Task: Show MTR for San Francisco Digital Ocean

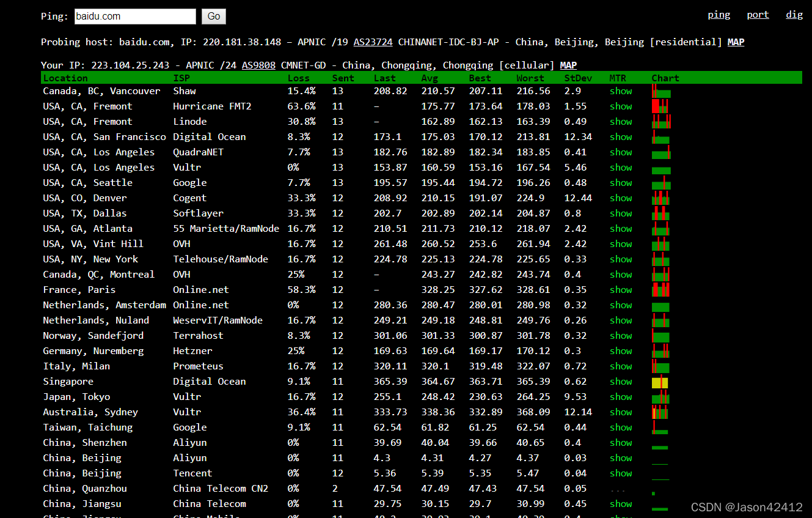Action: [x=621, y=137]
